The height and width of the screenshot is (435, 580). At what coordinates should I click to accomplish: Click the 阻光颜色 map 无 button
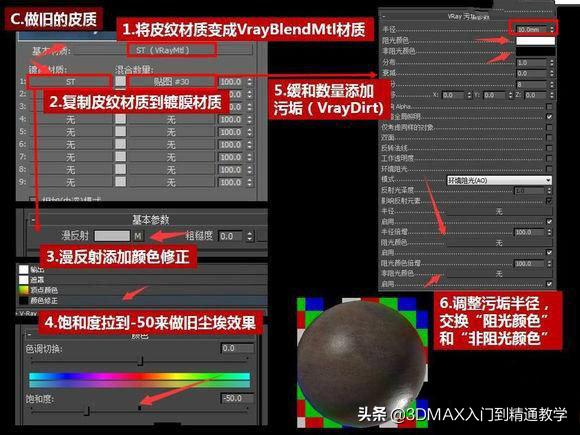(x=499, y=243)
